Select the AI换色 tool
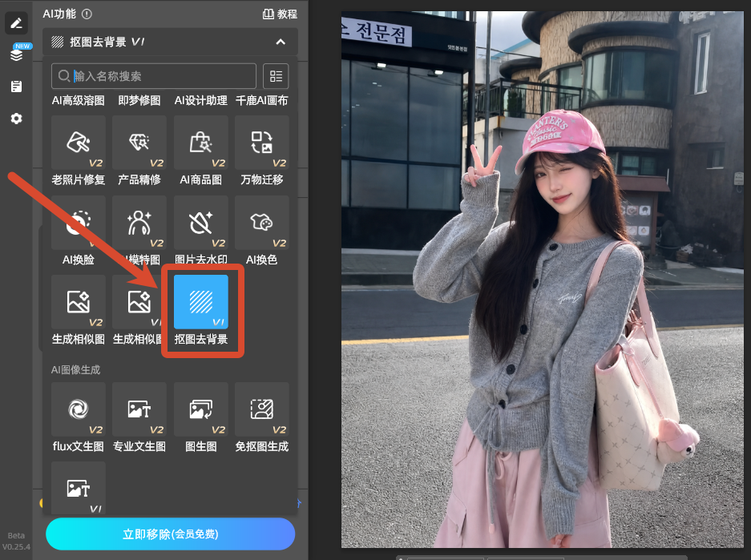The width and height of the screenshot is (751, 560). coord(262,232)
